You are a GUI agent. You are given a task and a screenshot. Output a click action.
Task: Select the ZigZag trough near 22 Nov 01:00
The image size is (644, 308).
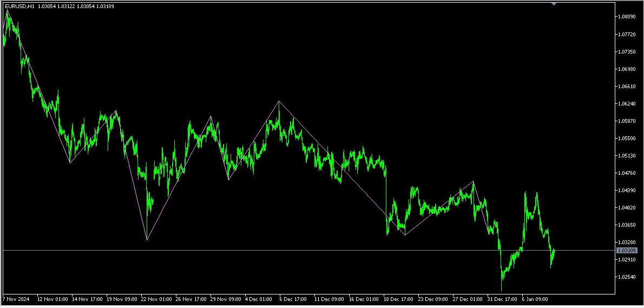147,239
